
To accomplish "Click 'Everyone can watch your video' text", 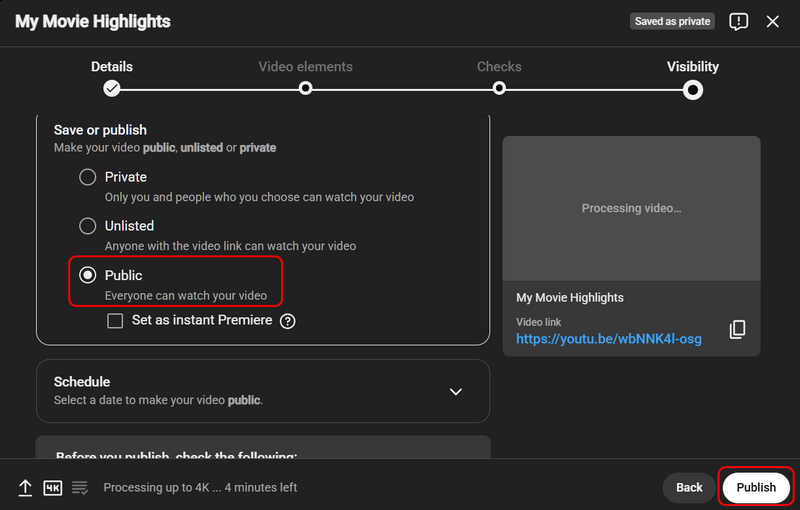I will click(186, 296).
